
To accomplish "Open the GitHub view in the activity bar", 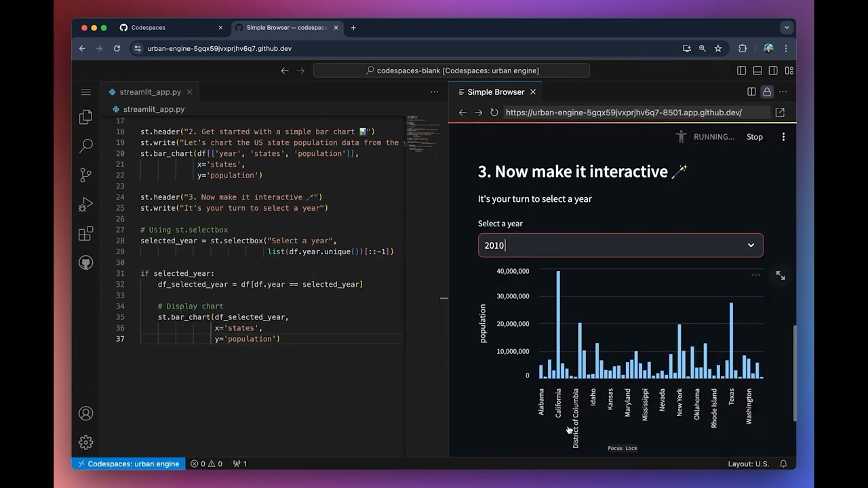I will [85, 262].
